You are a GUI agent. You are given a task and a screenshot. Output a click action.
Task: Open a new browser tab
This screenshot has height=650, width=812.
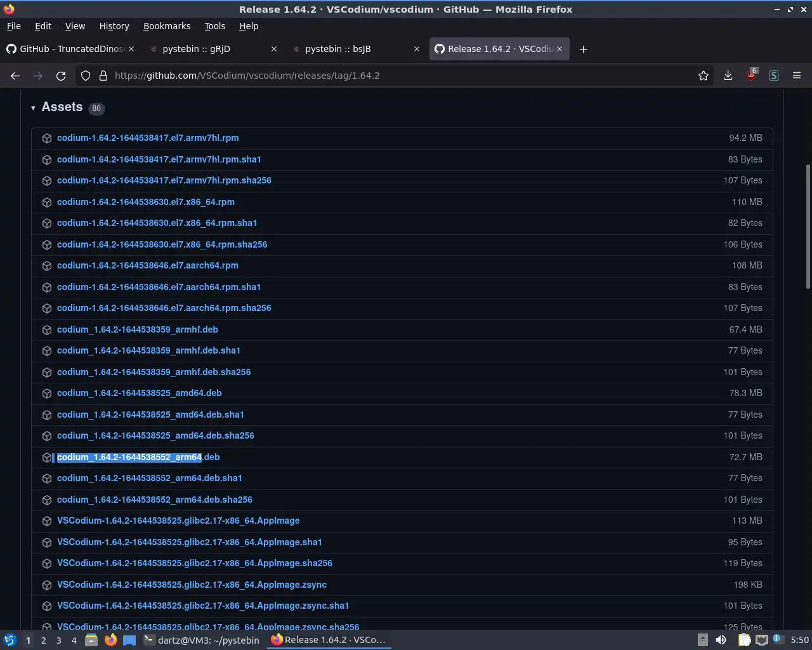click(x=583, y=49)
